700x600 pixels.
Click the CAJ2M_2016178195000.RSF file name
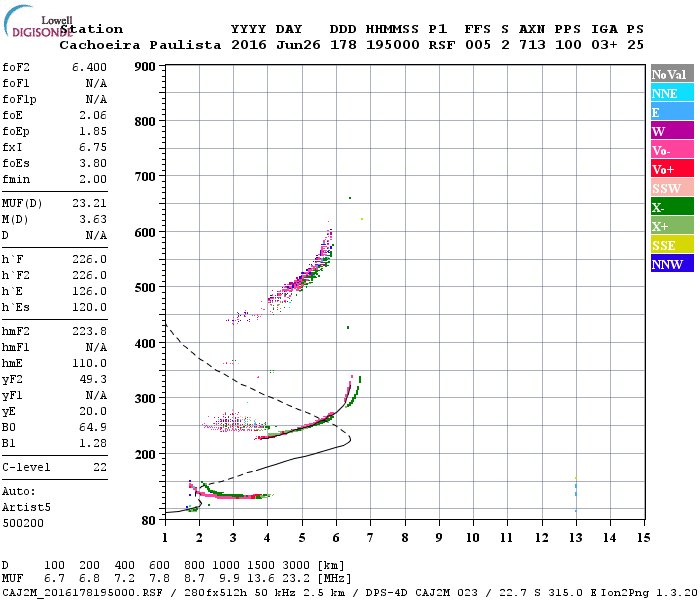point(83,592)
